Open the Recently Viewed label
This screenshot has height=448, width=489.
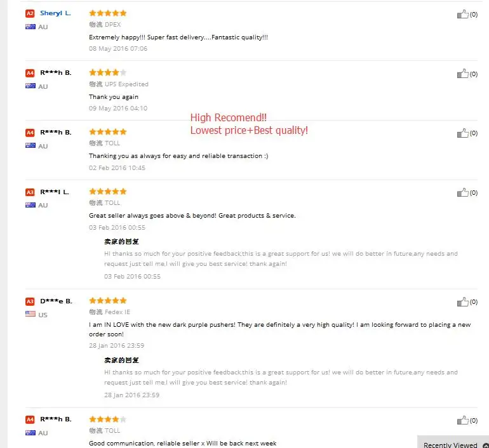(x=450, y=445)
